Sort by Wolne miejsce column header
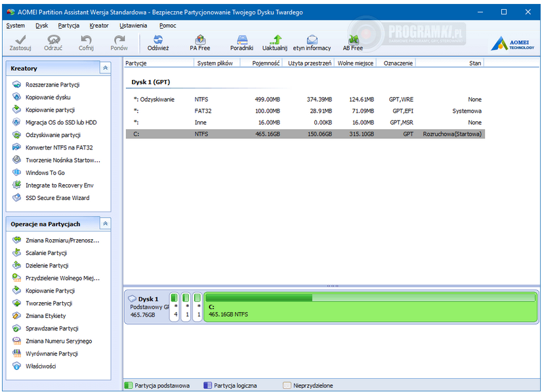This screenshot has height=392, width=542. pos(355,63)
